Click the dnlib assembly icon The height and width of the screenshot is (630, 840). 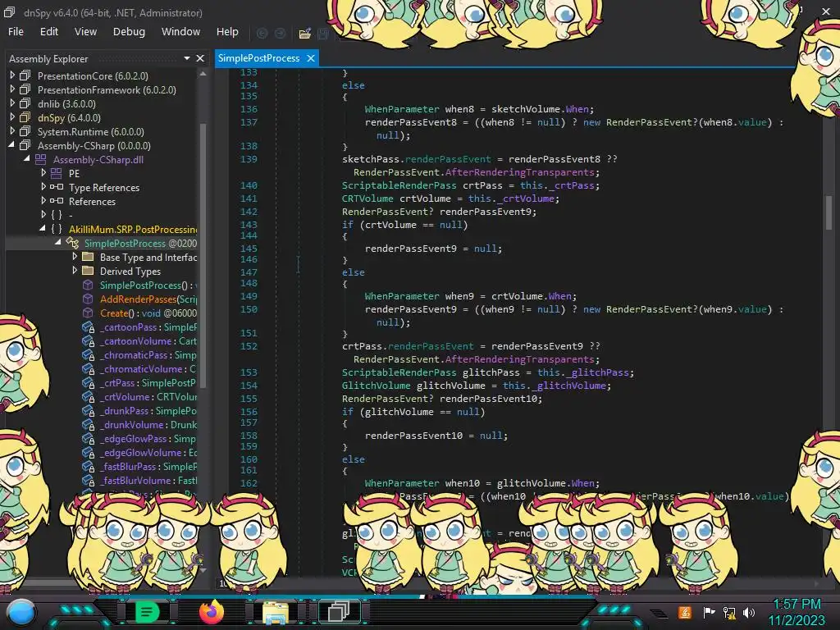[25, 103]
